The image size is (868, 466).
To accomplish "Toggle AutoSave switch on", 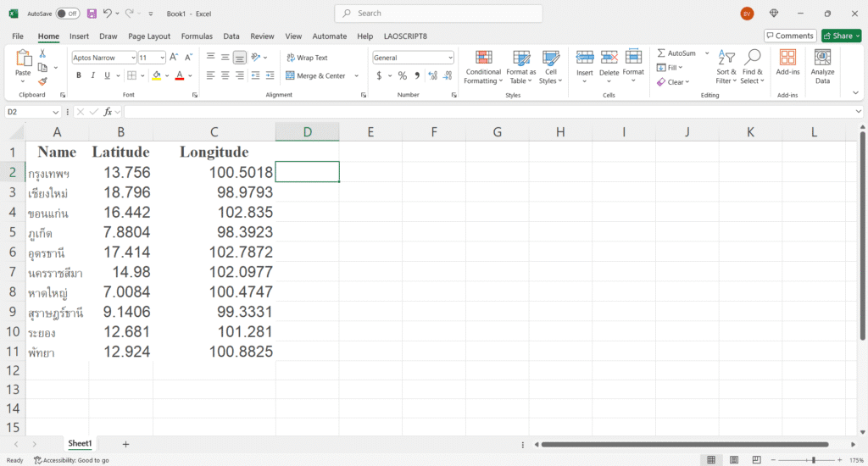I will (68, 14).
